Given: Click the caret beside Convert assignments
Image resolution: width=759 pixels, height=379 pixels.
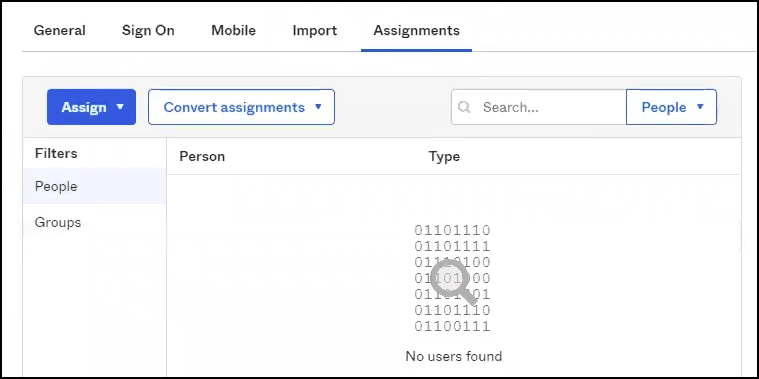Looking at the screenshot, I should click(x=318, y=107).
